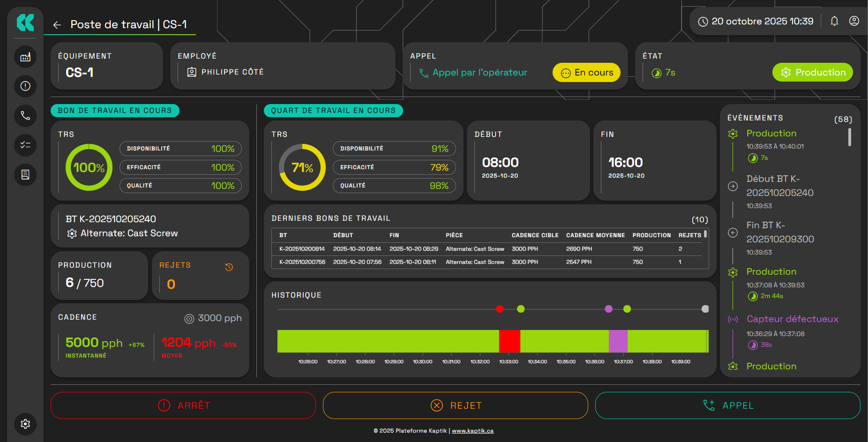Click the REJET button

pyautogui.click(x=456, y=405)
